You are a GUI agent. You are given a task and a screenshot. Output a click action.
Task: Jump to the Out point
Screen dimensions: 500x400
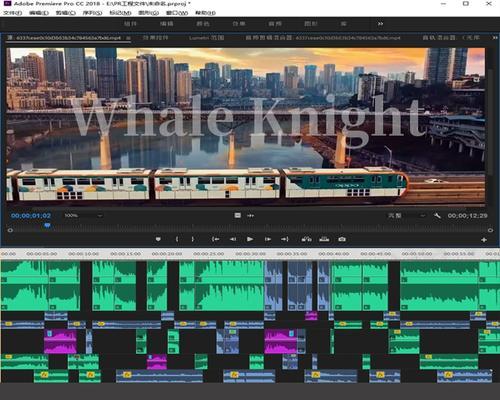[285, 239]
